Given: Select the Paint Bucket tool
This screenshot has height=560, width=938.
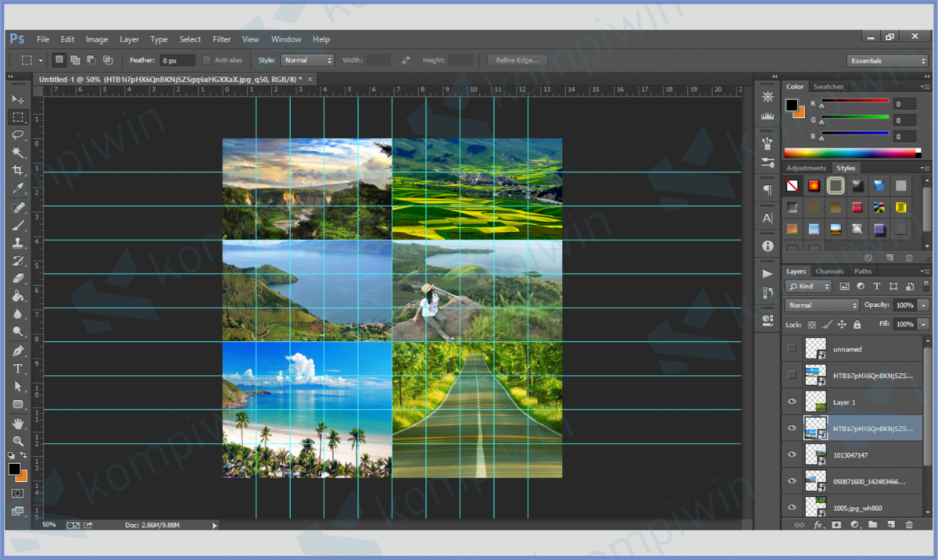Looking at the screenshot, I should (18, 296).
